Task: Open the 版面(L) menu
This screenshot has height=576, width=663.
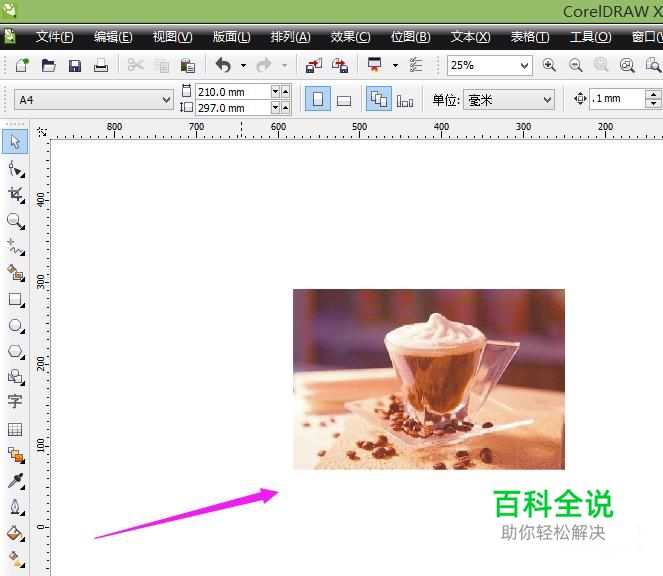Action: tap(232, 37)
